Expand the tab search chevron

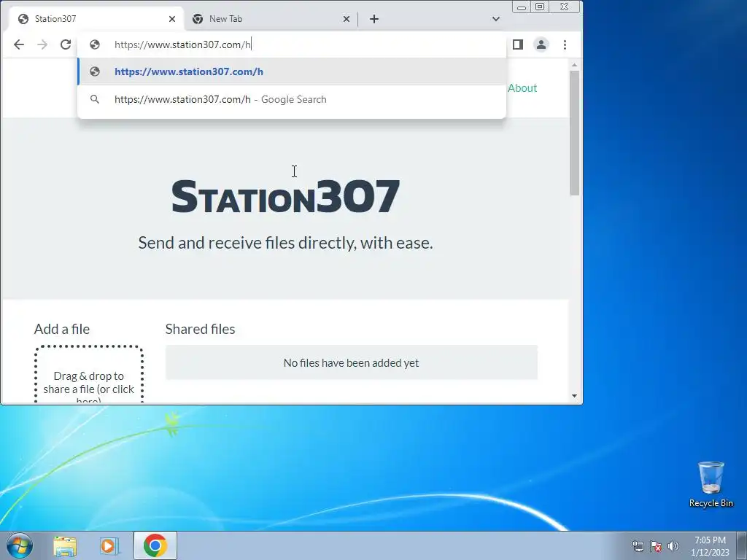pos(496,19)
